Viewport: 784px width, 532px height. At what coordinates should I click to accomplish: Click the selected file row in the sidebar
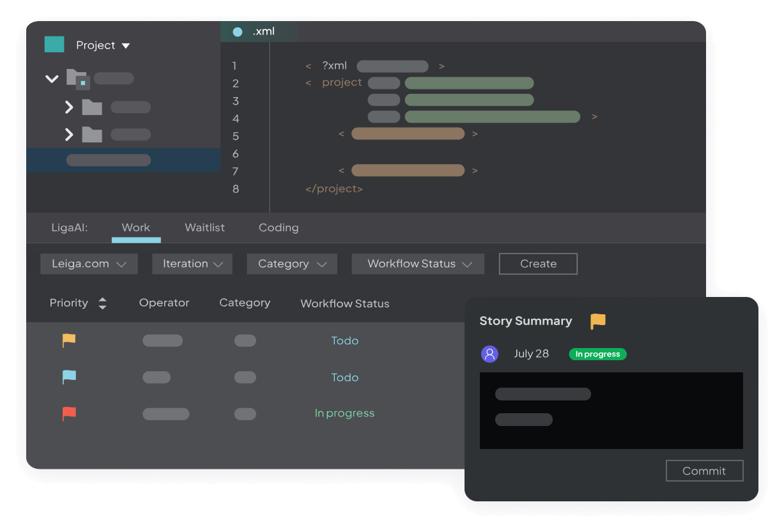[x=109, y=160]
